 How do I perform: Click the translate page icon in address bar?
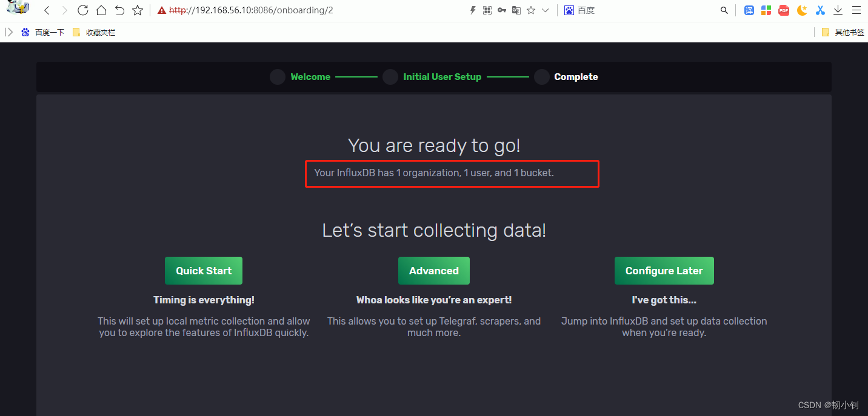(516, 10)
